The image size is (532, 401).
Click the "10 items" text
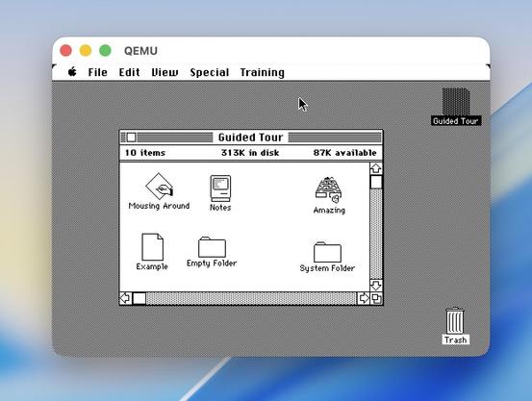click(x=145, y=153)
